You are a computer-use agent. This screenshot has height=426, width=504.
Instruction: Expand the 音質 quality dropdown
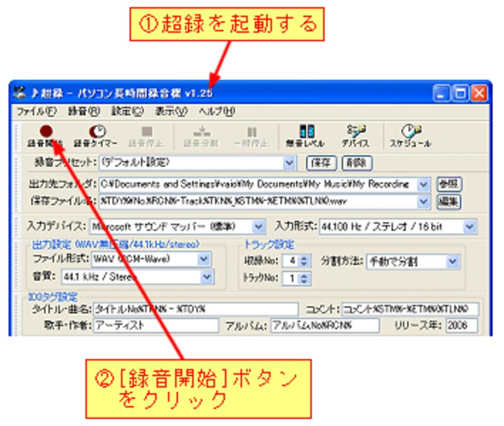[x=207, y=277]
